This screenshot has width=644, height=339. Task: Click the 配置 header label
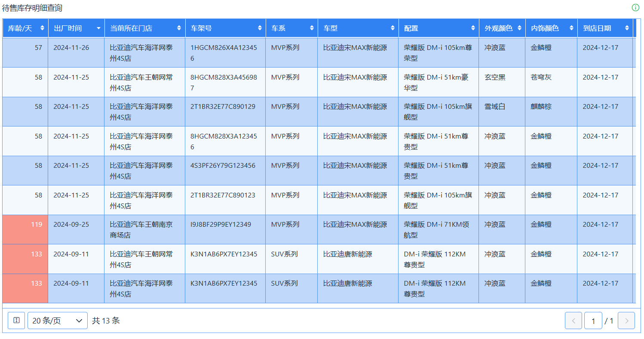point(411,28)
